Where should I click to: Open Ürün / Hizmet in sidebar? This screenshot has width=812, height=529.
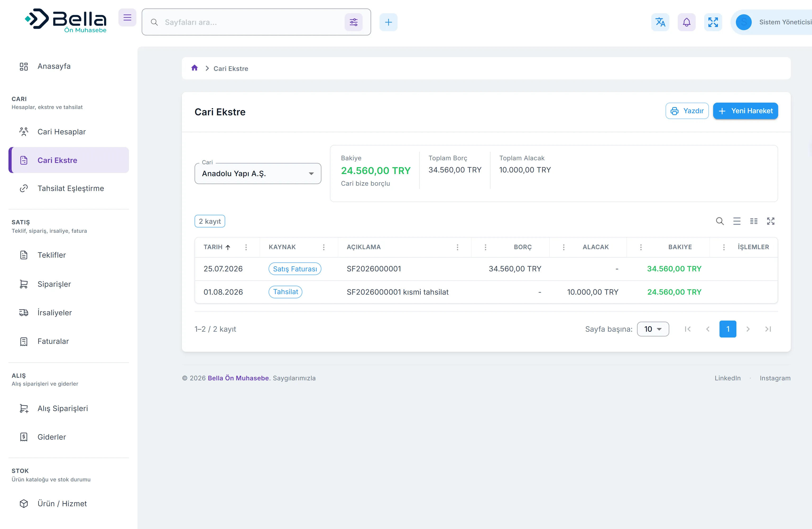pyautogui.click(x=68, y=504)
